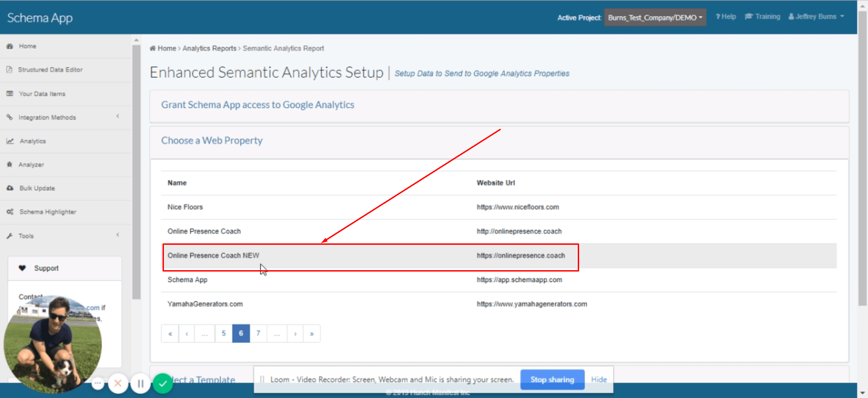Click the breadcrumb home icon

click(153, 48)
